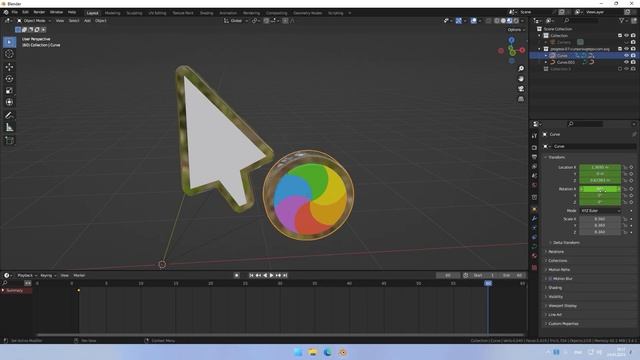Screen dimensions: 640x360
Task: Open the File menu
Action: pos(15,13)
